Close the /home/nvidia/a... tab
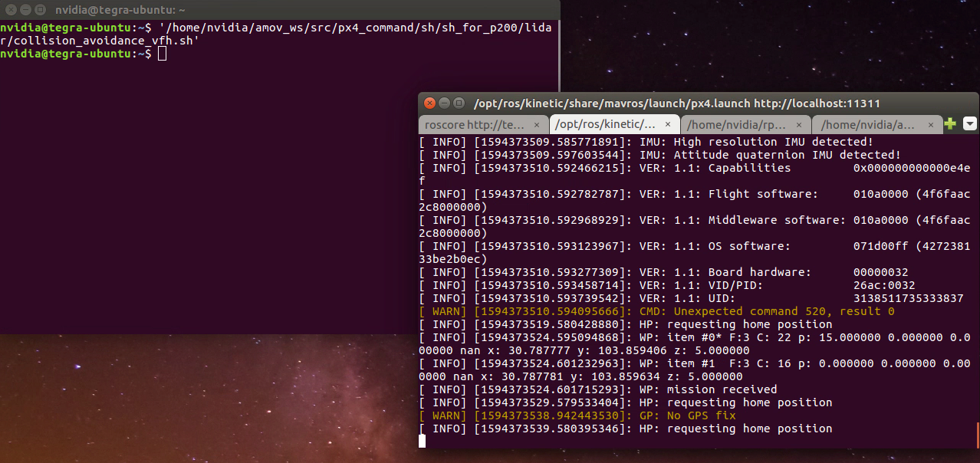This screenshot has width=980, height=463. click(x=930, y=124)
